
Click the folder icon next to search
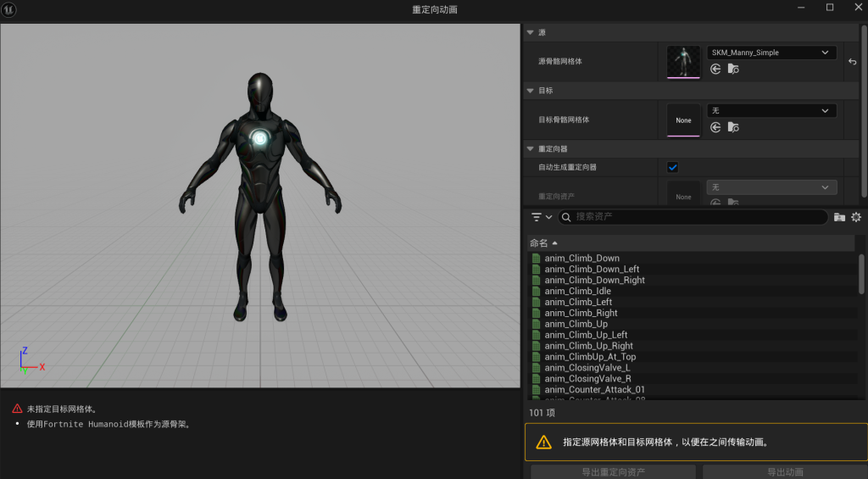click(x=839, y=217)
